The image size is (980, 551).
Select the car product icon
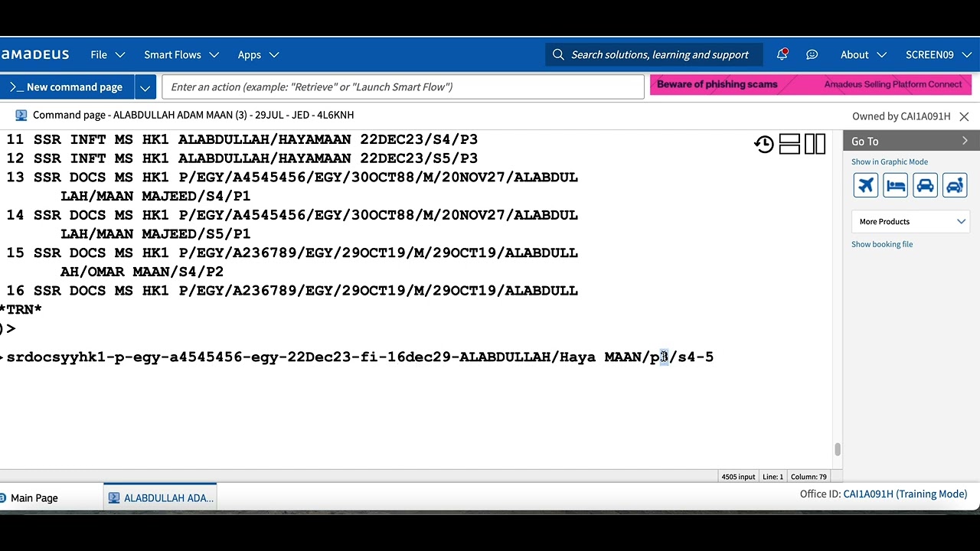(x=925, y=185)
